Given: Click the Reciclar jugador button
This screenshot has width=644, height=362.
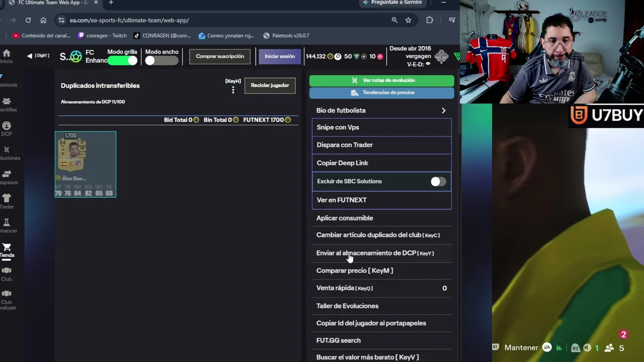Looking at the screenshot, I should [x=270, y=85].
